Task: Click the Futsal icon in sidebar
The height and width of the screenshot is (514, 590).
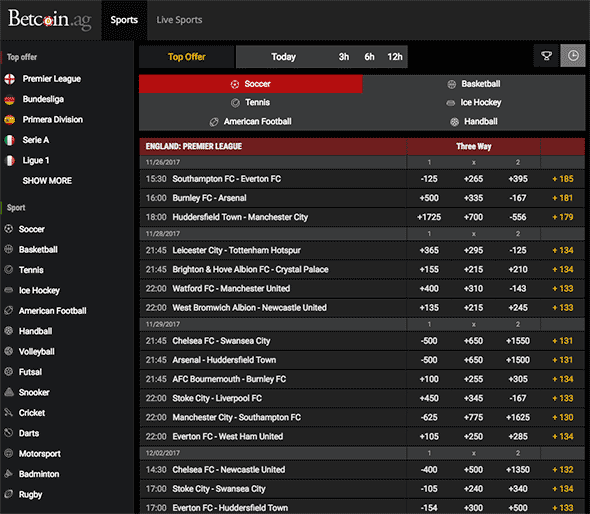Action: tap(9, 372)
